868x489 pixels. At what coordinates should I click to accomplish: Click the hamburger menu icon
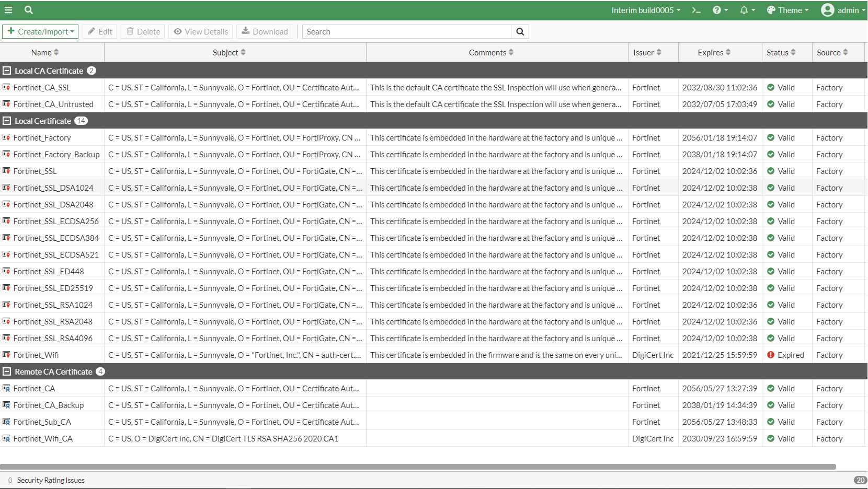click(x=8, y=10)
